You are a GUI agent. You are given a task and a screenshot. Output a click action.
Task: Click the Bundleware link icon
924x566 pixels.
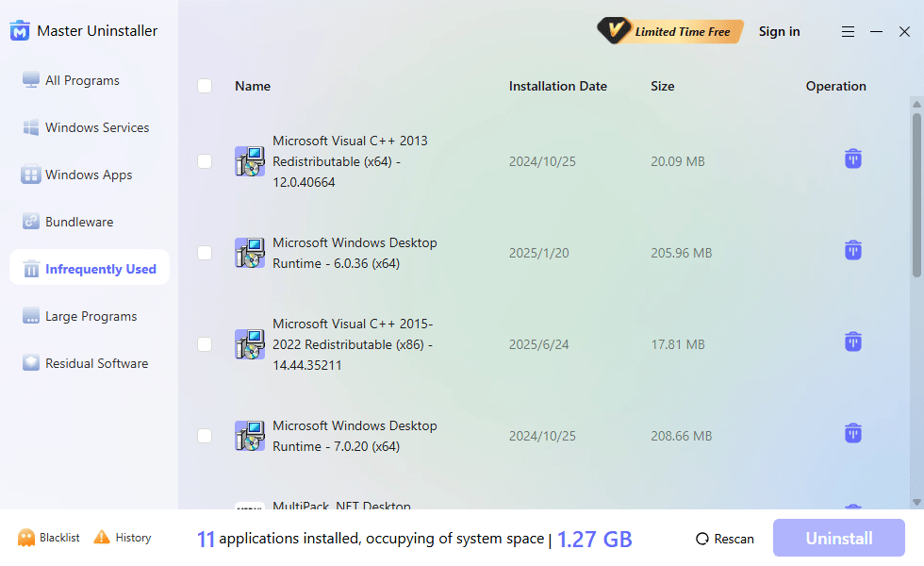click(x=30, y=221)
